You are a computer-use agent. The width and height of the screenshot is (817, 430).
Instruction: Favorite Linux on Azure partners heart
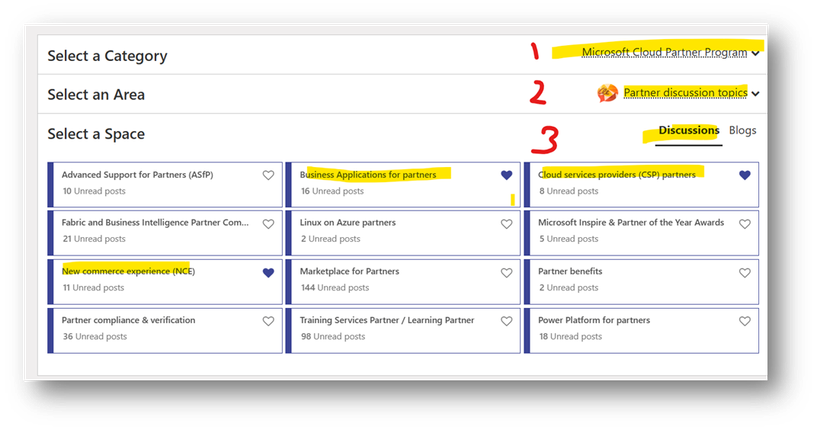click(x=506, y=224)
